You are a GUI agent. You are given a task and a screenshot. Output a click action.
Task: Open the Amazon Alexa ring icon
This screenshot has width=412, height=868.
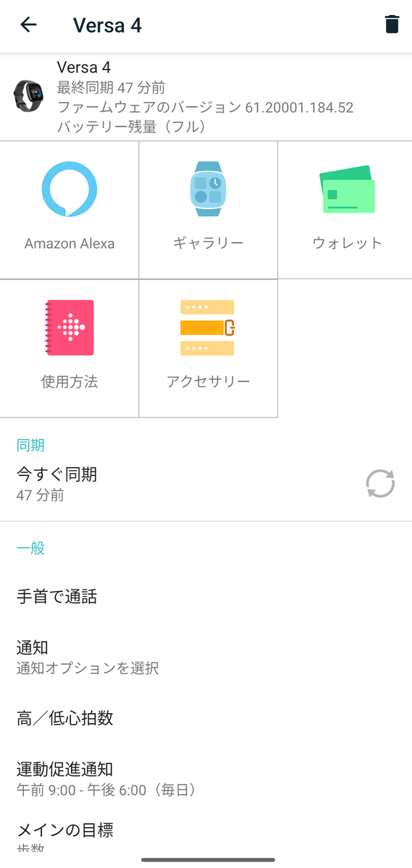pos(70,190)
